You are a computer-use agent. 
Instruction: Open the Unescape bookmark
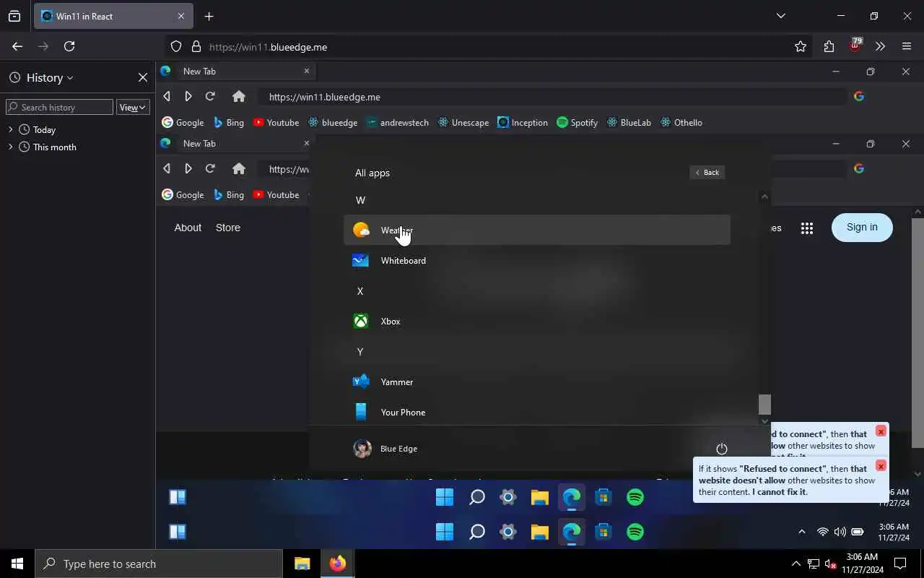point(463,122)
